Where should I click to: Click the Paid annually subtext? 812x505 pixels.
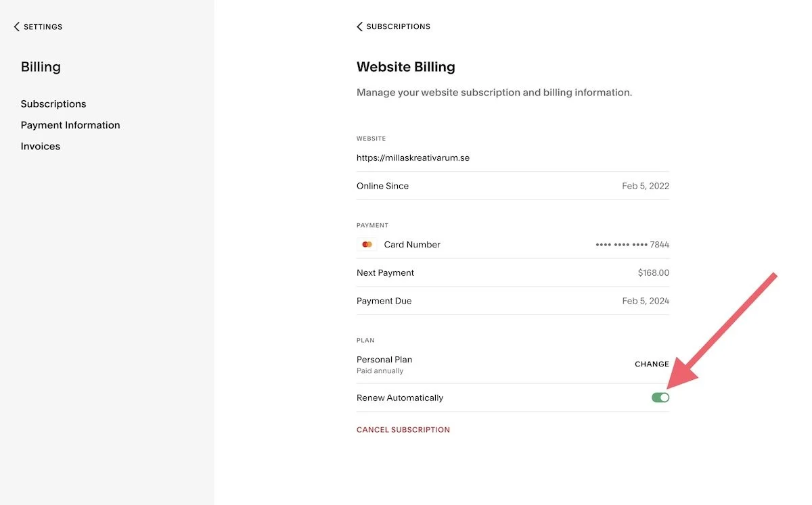point(380,370)
